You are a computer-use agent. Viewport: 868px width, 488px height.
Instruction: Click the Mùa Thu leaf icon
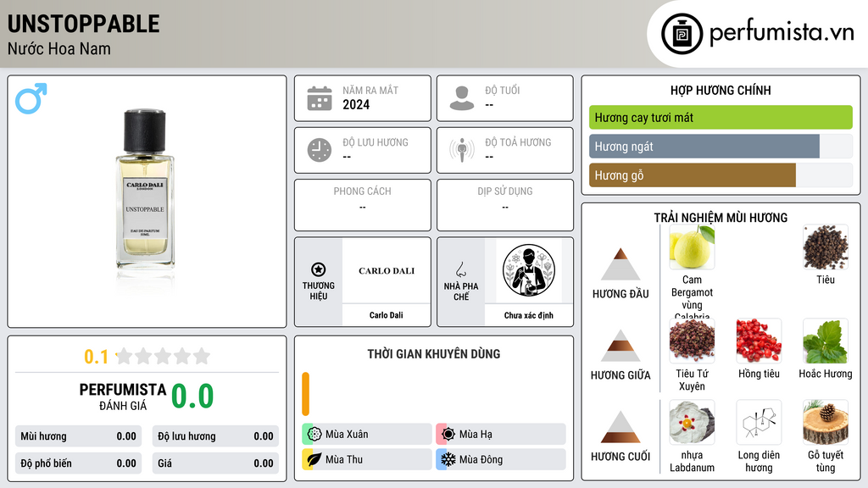coord(314,459)
